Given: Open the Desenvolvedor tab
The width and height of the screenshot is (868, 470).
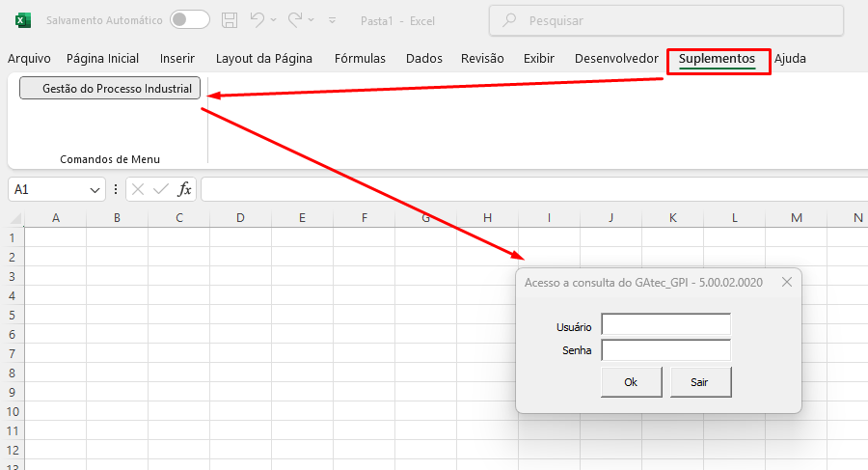Looking at the screenshot, I should coord(616,59).
